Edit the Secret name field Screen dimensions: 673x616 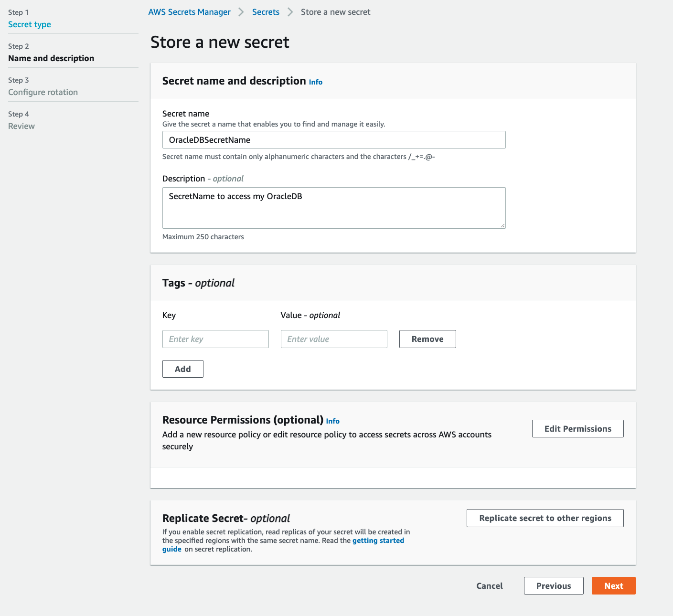tap(334, 140)
